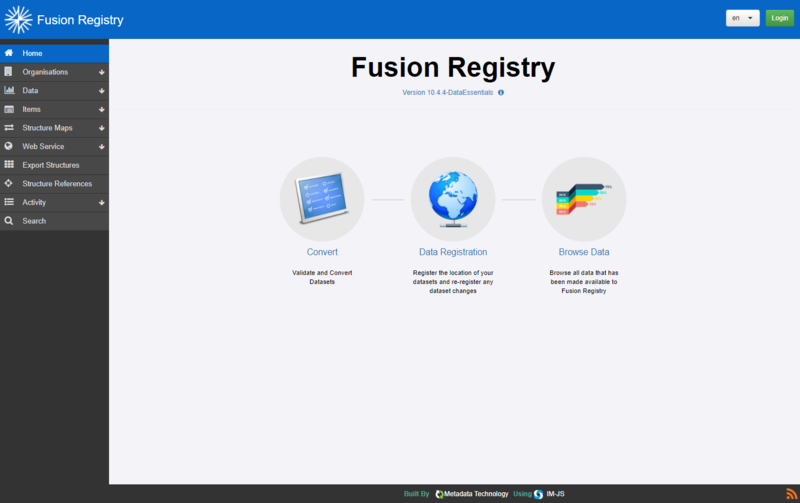Expand the Activity menu arrow
This screenshot has width=800, height=503.
[x=102, y=203]
